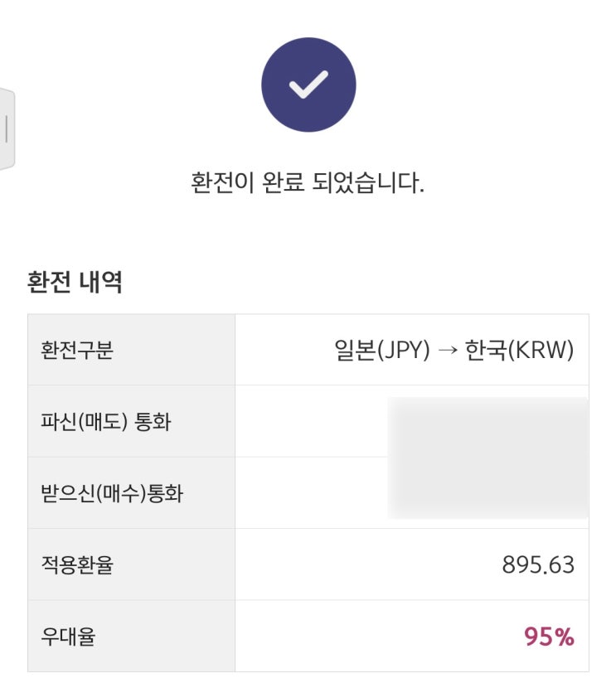Select the 환전구분 row label
The width and height of the screenshot is (616, 683).
(x=77, y=351)
